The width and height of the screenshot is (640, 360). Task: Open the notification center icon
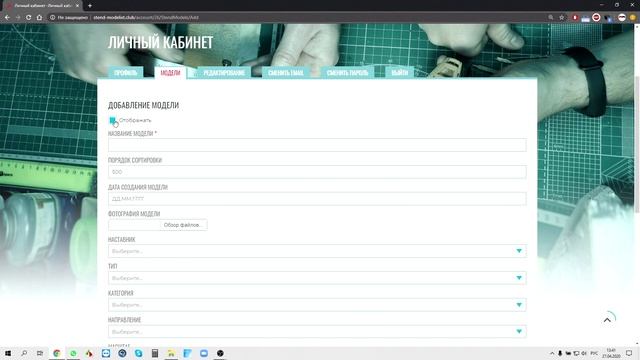pos(629,353)
